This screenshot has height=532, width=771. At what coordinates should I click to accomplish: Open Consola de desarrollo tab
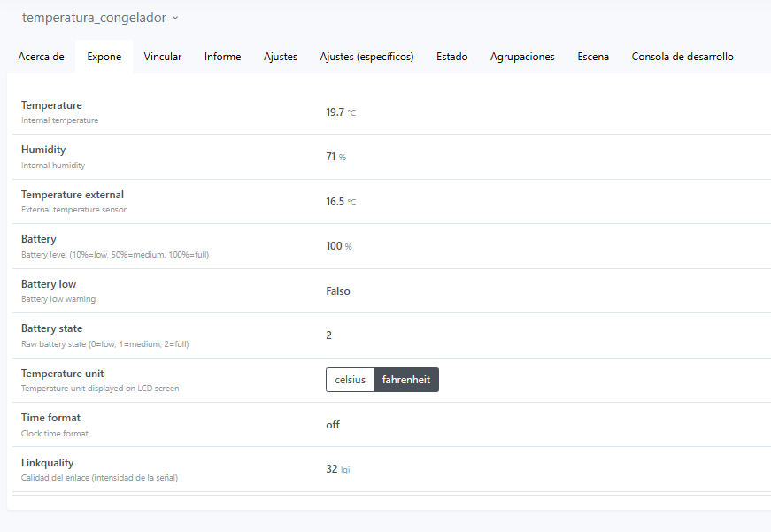[x=682, y=57]
